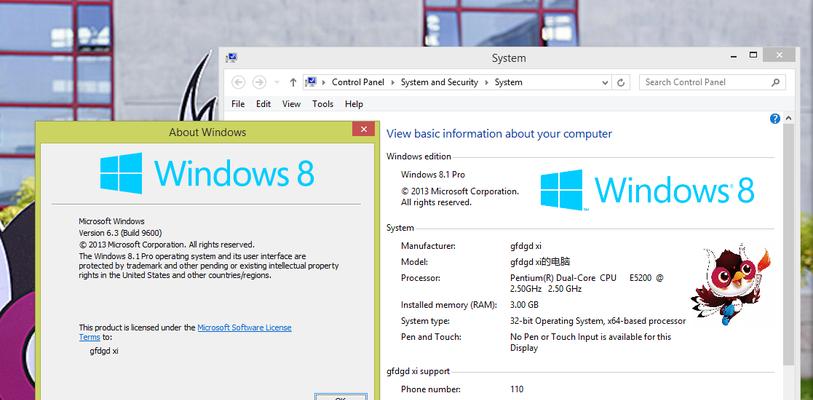Screen dimensions: 813x400
Task: Click the licensee name 'gfdgd xi' in About Windows
Action: tap(104, 351)
